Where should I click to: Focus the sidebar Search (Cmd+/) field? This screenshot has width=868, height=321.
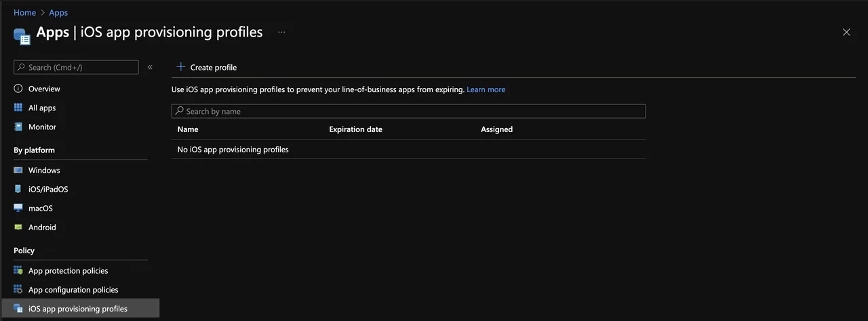[76, 67]
